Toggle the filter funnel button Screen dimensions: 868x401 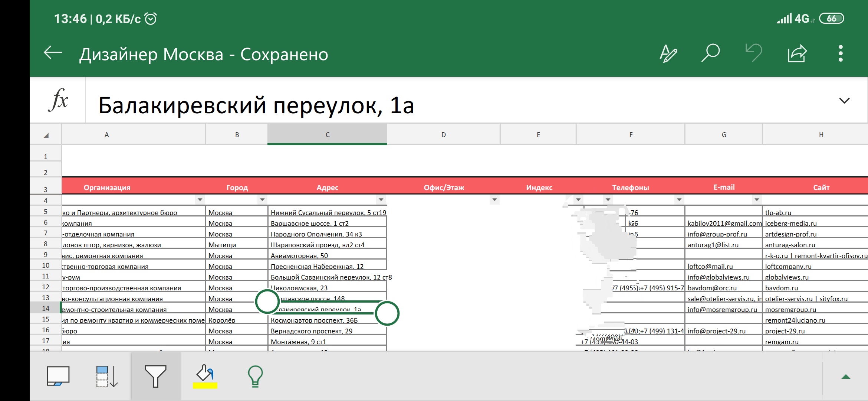point(155,376)
